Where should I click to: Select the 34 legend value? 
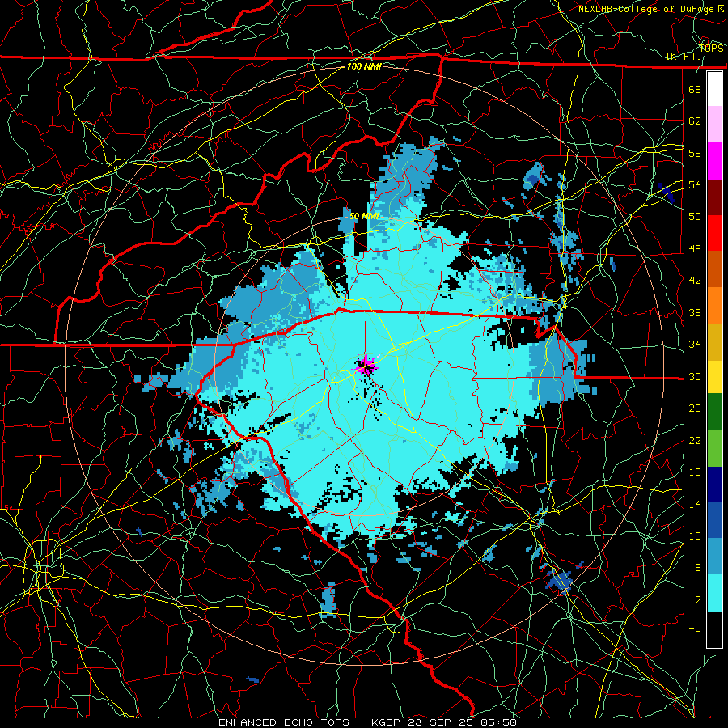click(695, 345)
